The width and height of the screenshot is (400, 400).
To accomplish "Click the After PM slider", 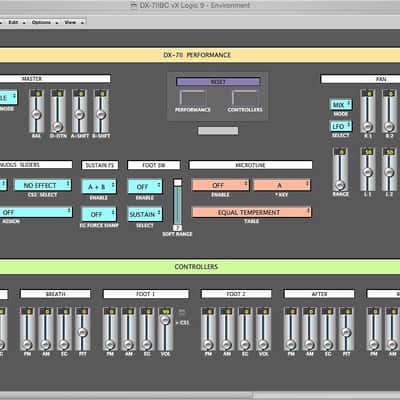I will (291, 329).
